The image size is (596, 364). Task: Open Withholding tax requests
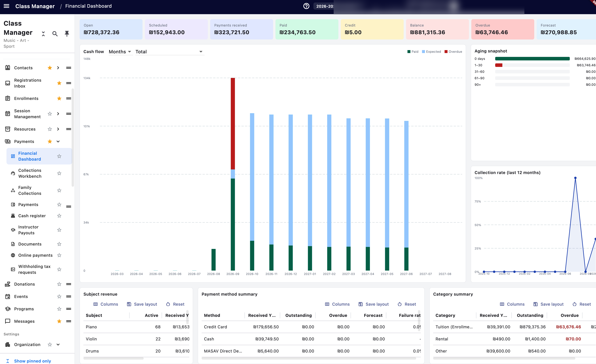point(34,269)
